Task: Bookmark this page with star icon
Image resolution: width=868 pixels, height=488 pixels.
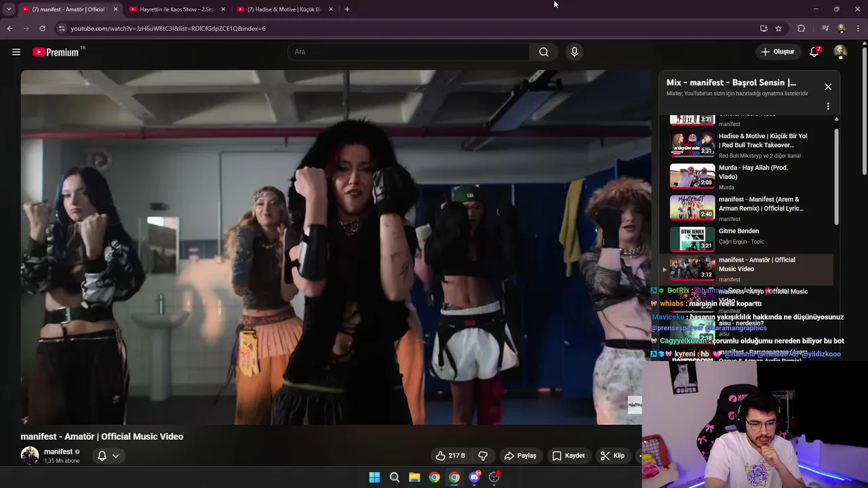Action: (x=778, y=28)
